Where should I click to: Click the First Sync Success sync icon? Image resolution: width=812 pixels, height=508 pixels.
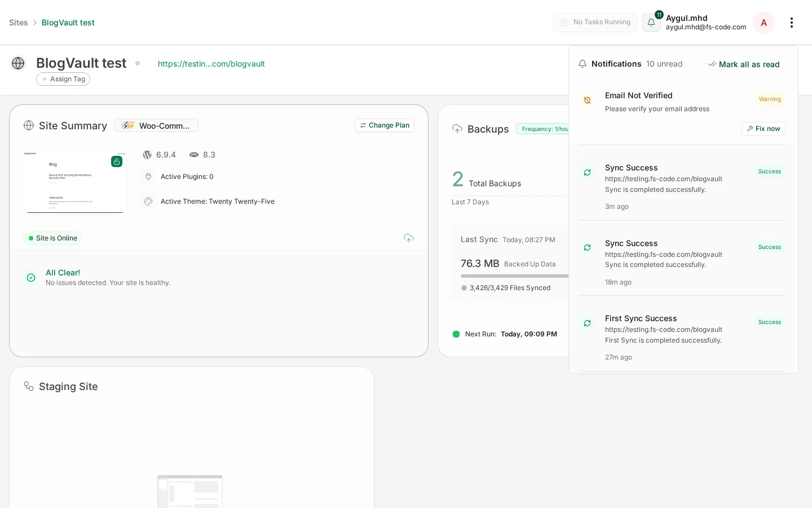pyautogui.click(x=587, y=323)
